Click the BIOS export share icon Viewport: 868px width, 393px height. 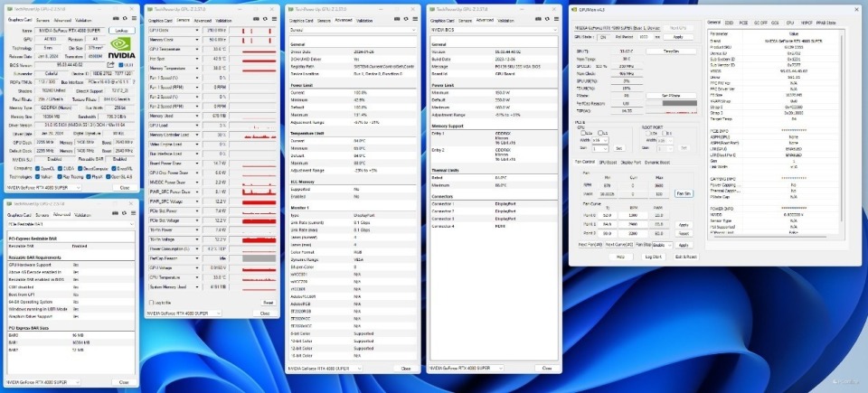pos(110,65)
